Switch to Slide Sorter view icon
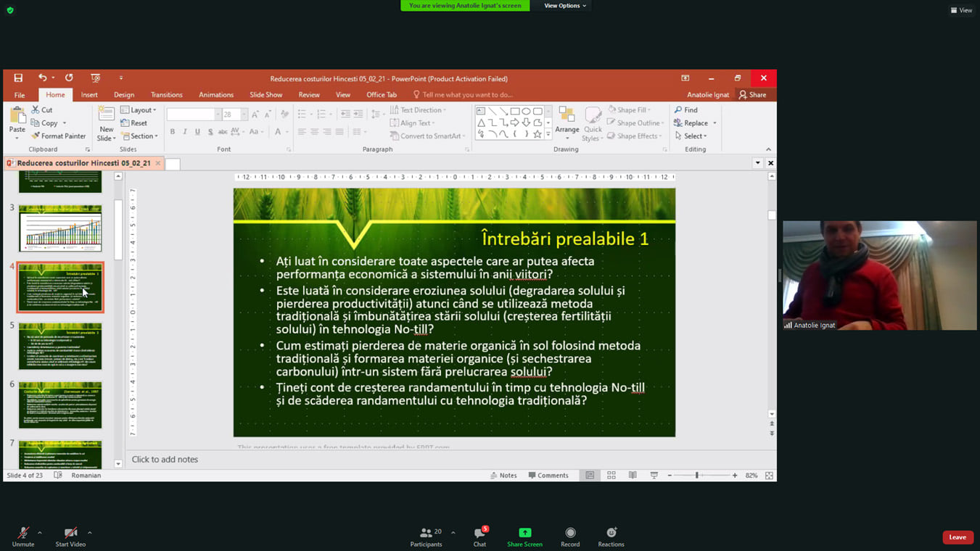The width and height of the screenshot is (980, 551). click(x=612, y=476)
